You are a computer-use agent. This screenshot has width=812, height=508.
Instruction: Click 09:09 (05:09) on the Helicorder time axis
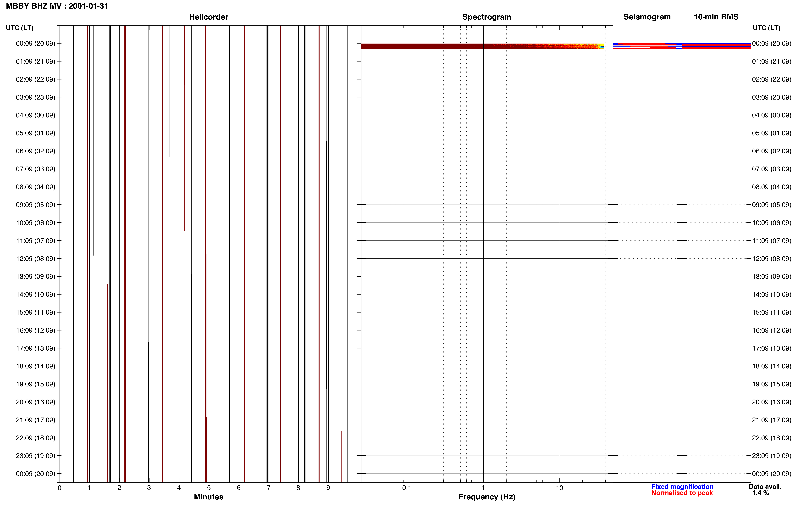click(36, 205)
